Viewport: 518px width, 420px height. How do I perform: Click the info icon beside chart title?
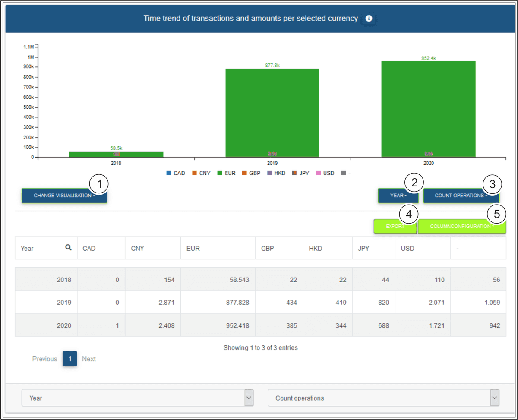[x=369, y=19]
